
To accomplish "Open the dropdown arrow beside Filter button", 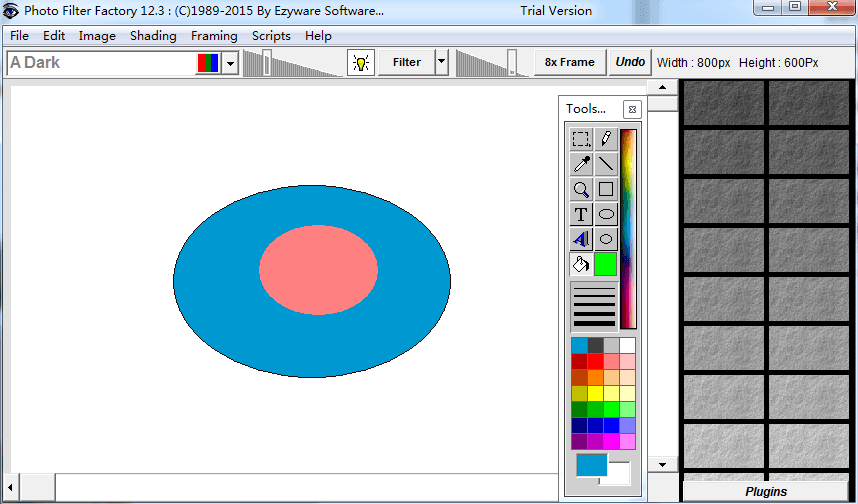I will click(442, 62).
